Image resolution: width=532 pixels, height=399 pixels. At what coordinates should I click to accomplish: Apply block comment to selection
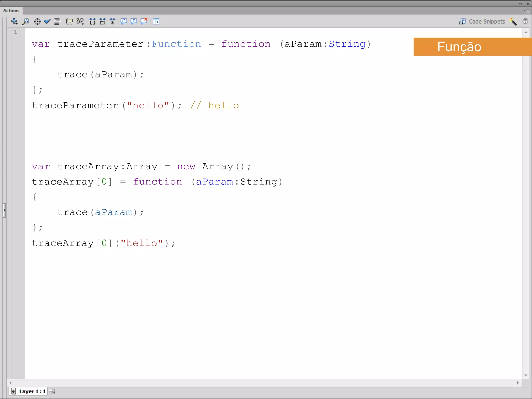coord(124,21)
